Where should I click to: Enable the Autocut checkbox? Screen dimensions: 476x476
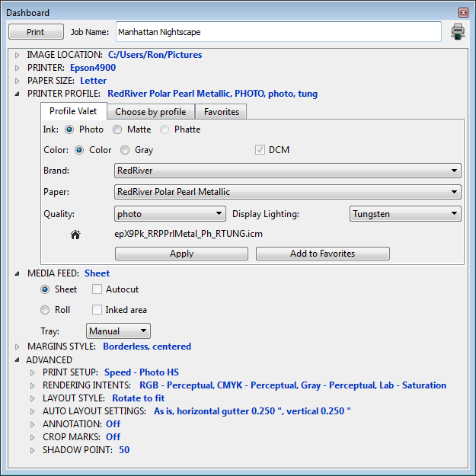(97, 289)
